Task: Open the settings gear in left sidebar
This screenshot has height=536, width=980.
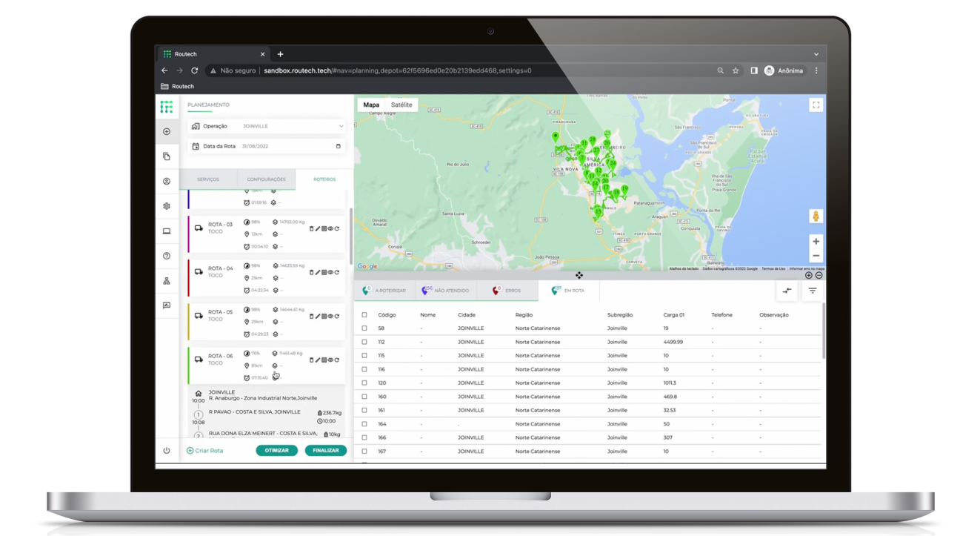Action: pyautogui.click(x=167, y=206)
